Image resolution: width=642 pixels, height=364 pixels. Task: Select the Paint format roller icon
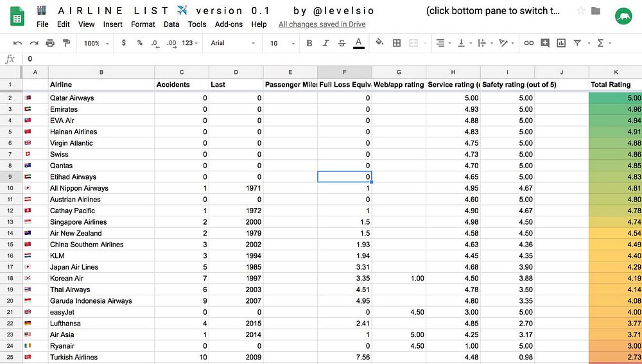(x=66, y=43)
